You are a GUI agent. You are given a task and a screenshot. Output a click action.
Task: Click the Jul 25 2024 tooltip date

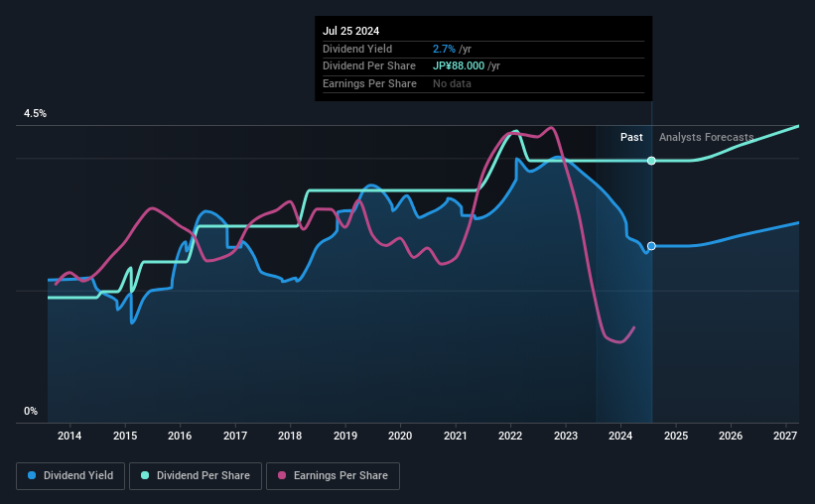click(350, 31)
